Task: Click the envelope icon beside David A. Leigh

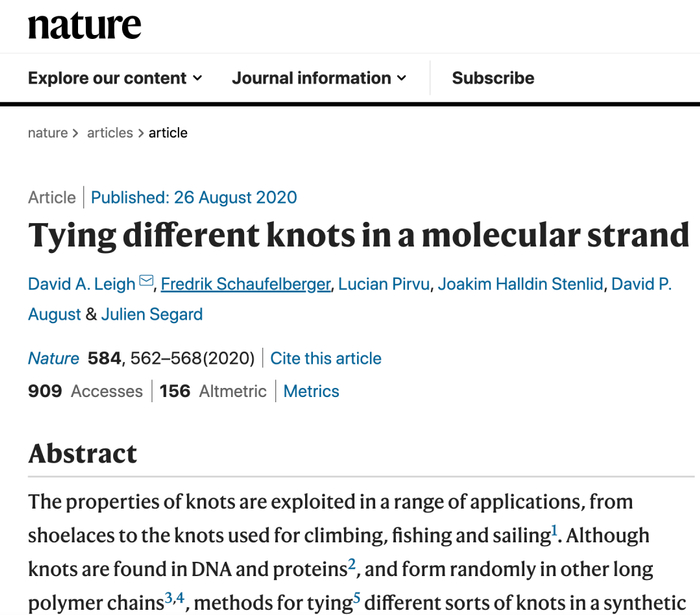Action: point(146,283)
